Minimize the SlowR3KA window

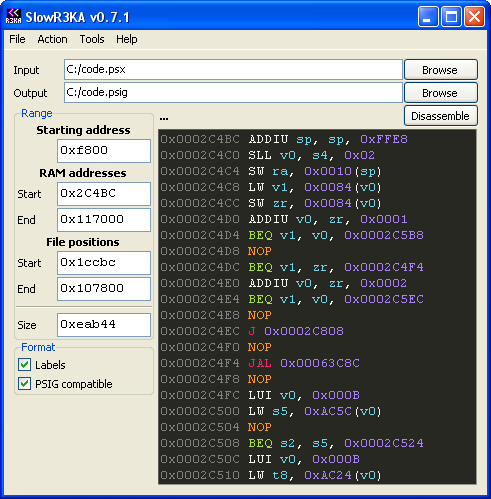428,16
